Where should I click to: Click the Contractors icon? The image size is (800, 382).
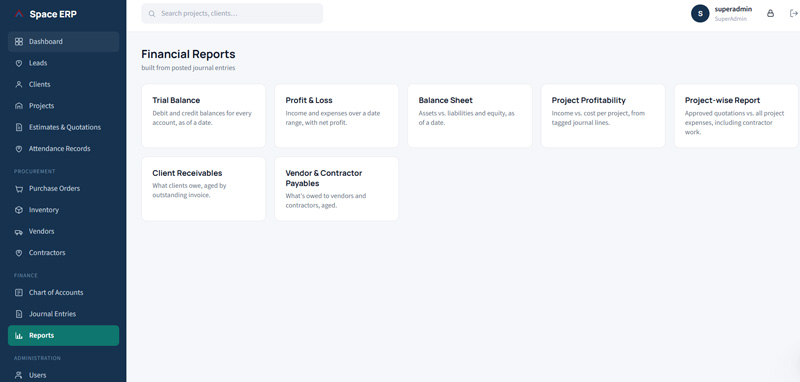(x=19, y=253)
